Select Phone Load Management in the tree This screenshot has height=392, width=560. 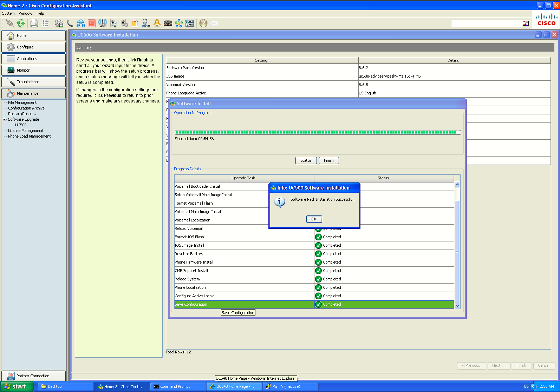[x=30, y=136]
